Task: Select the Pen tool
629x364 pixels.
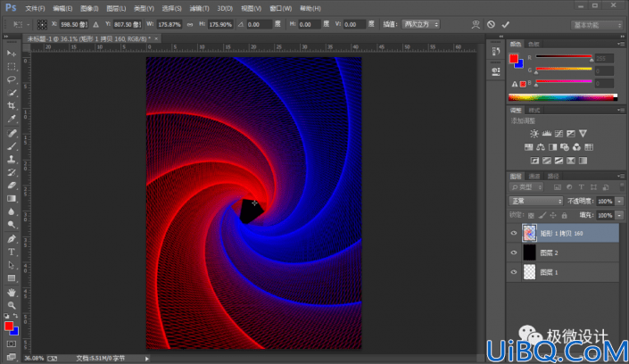Action: (x=12, y=239)
